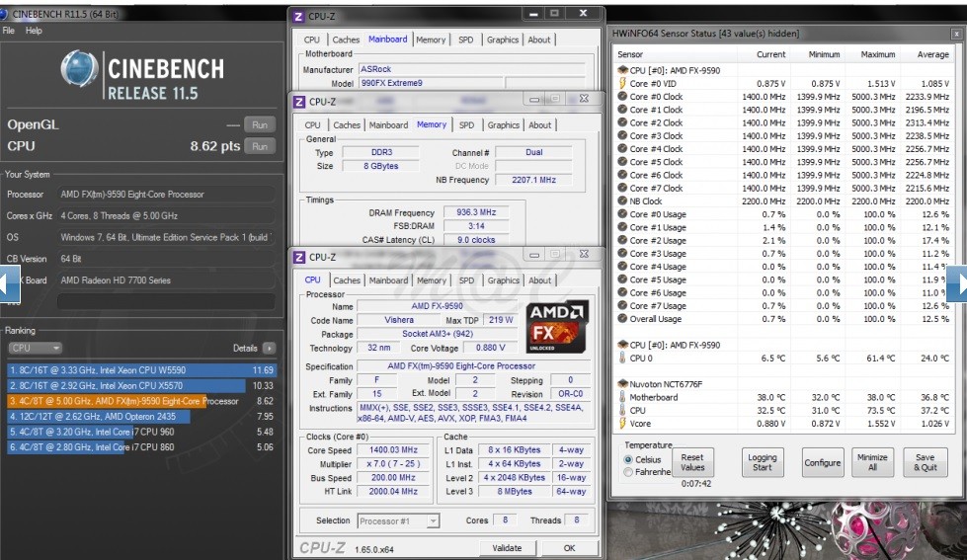
Task: Click the Overall Usage sensor icon
Action: pyautogui.click(x=622, y=319)
